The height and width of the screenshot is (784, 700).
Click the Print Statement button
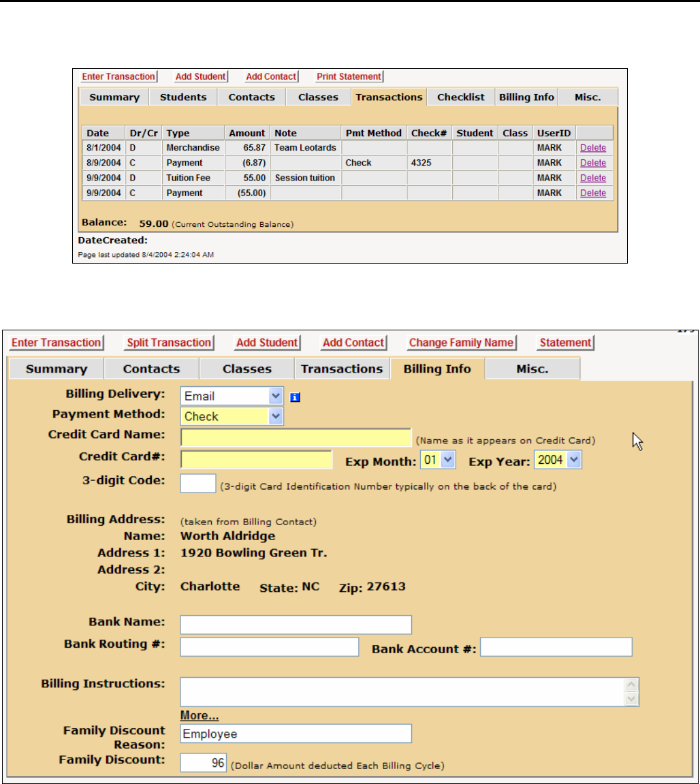coord(349,76)
